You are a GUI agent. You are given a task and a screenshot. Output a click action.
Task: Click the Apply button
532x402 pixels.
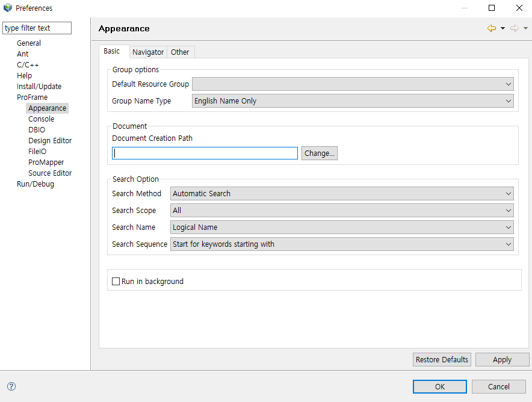pos(502,360)
